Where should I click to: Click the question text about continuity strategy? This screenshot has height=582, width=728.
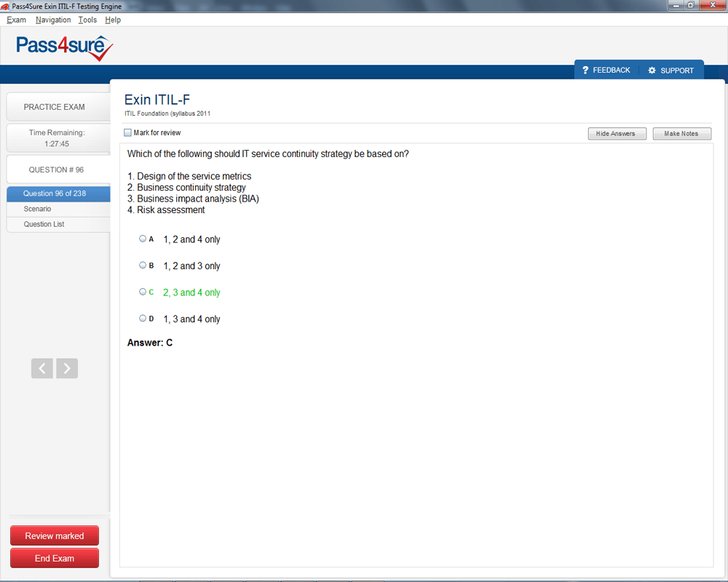coord(268,154)
